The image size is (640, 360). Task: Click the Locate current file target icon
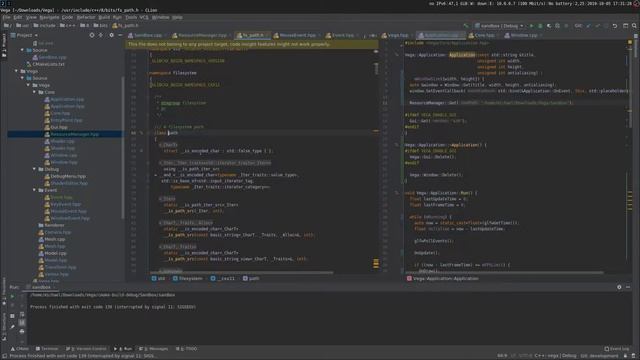point(92,36)
